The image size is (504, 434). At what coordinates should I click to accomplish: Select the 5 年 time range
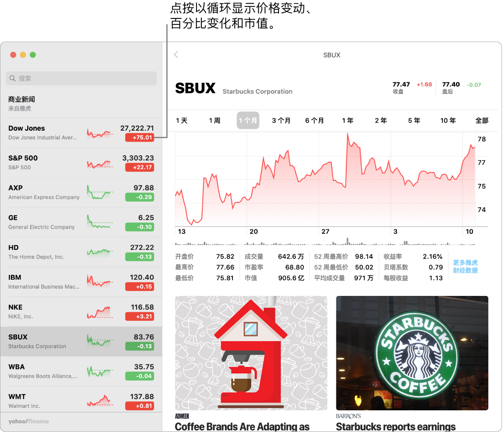(415, 121)
